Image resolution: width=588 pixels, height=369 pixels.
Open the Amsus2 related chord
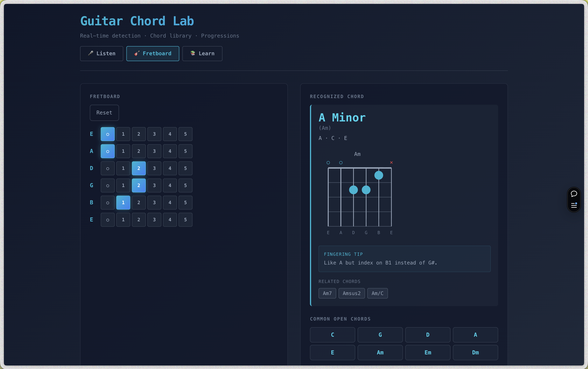tap(352, 293)
